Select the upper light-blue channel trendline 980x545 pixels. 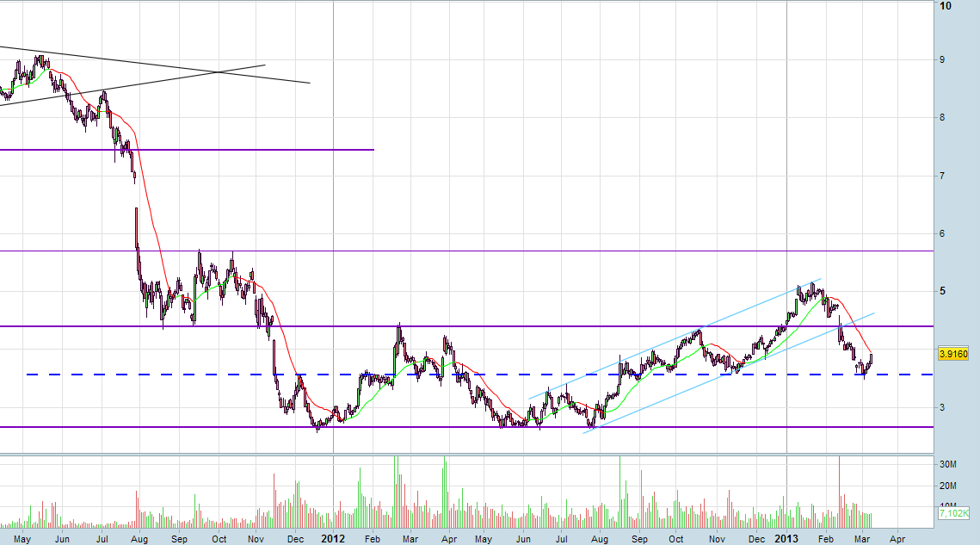[x=675, y=338]
